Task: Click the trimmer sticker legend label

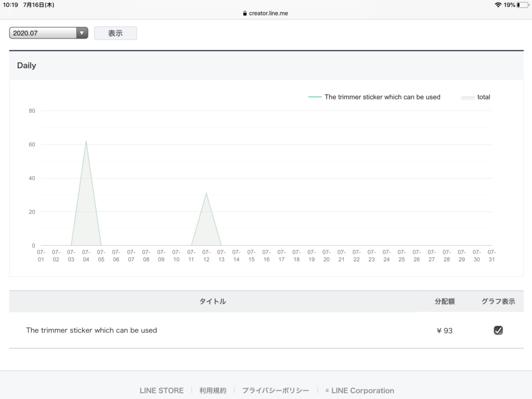Action: [382, 97]
